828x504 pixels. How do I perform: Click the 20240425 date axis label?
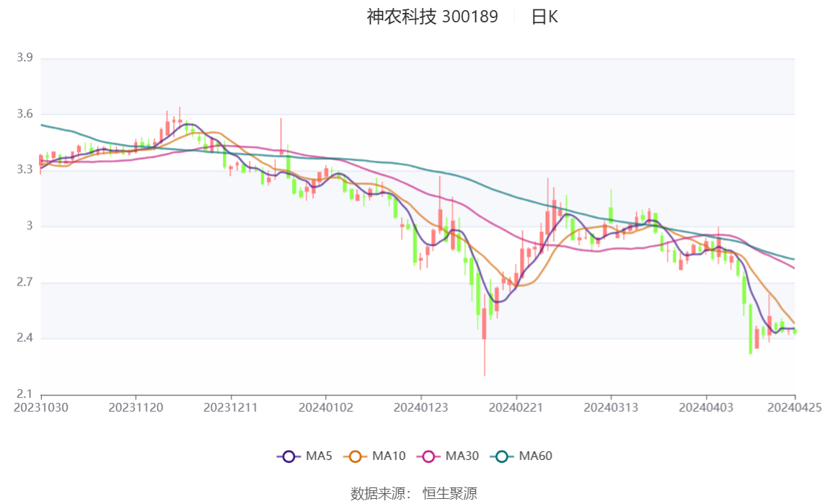pyautogui.click(x=794, y=408)
